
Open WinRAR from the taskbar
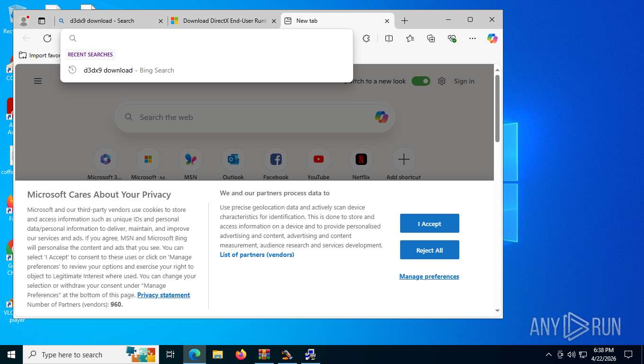pyautogui.click(x=264, y=355)
